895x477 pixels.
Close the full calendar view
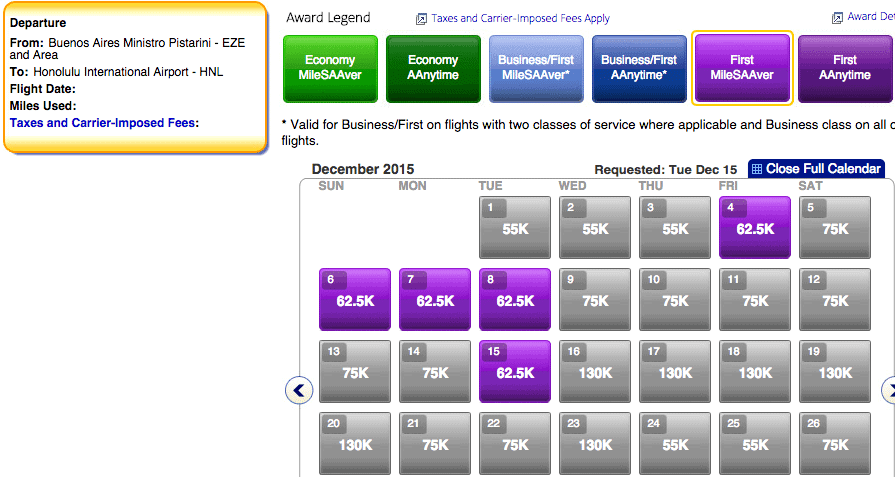point(816,169)
